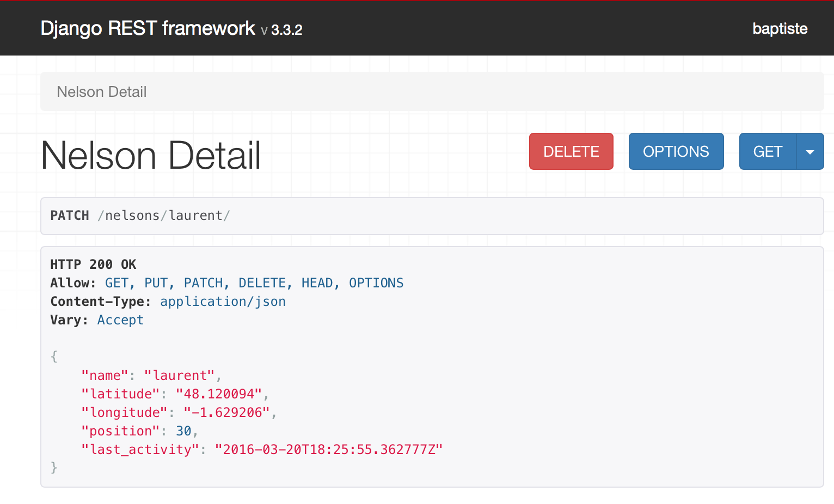Click the position value 30
Image resolution: width=834 pixels, height=504 pixels.
pos(183,431)
